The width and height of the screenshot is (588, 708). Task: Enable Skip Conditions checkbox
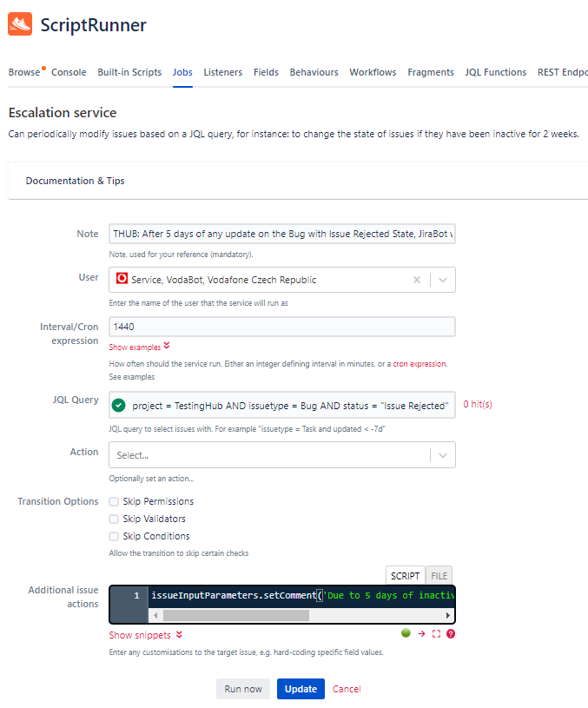click(x=114, y=536)
